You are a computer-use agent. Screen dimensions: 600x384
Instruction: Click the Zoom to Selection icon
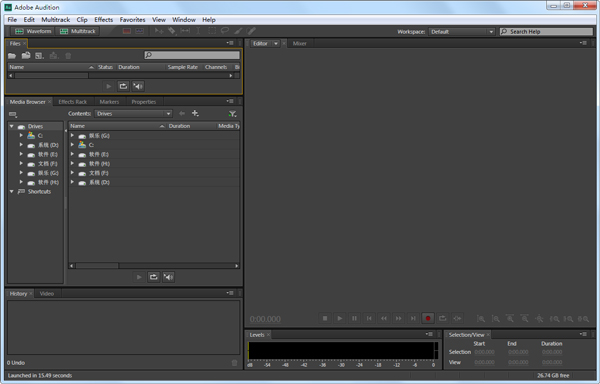[583, 319]
